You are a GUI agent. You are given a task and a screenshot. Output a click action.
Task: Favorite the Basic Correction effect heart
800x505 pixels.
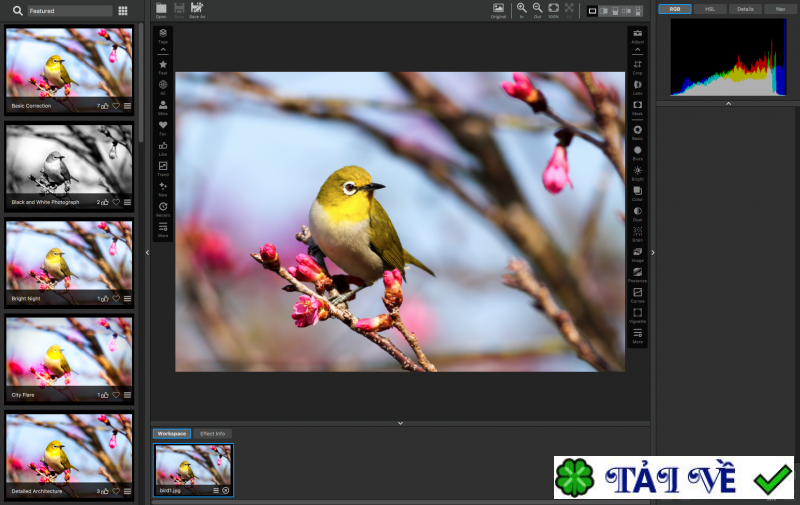tap(116, 106)
